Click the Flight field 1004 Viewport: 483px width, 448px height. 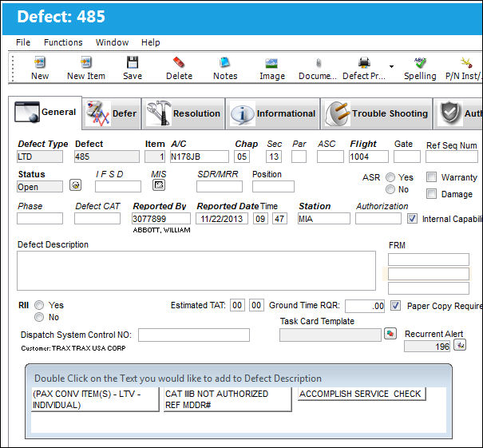(x=369, y=157)
